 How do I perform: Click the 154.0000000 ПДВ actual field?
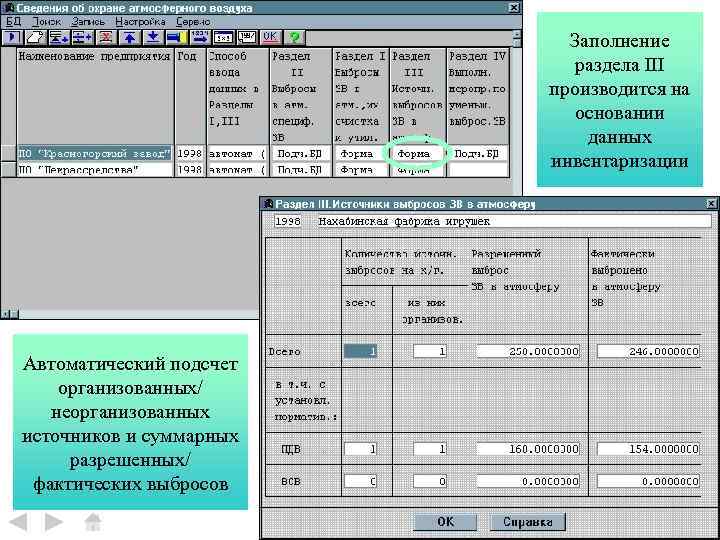[x=648, y=449]
